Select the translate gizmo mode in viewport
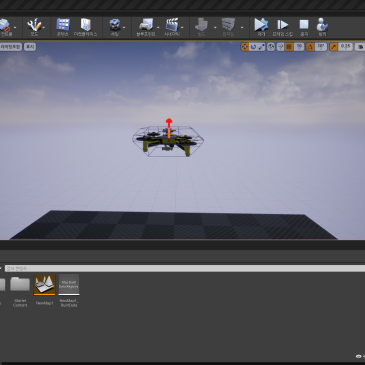The width and height of the screenshot is (365, 365). coord(245,47)
